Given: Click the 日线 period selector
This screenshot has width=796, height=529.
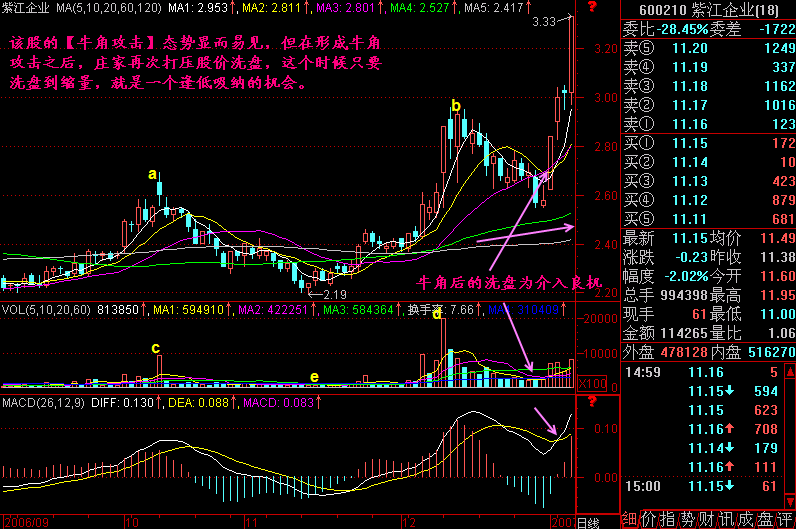Looking at the screenshot, I should (589, 522).
